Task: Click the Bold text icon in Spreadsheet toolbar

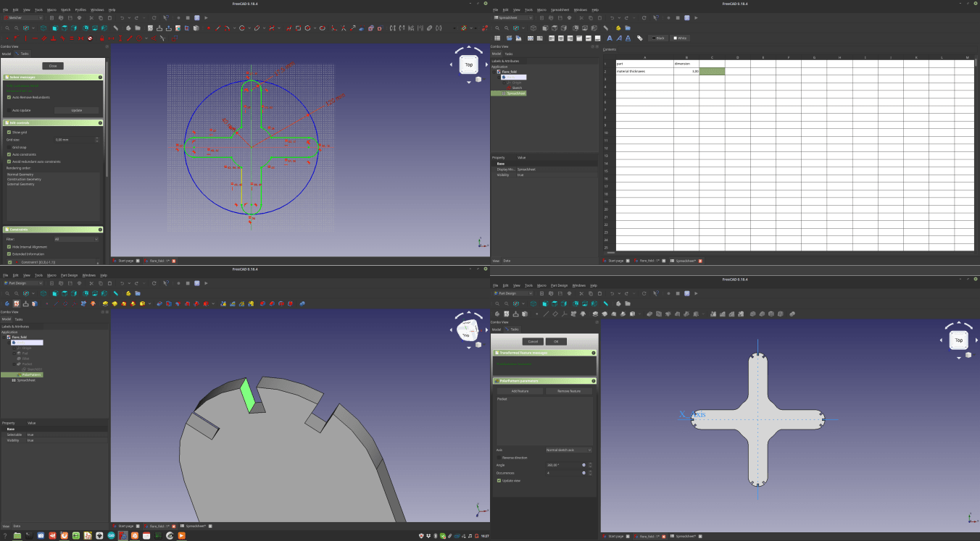Action: point(610,38)
